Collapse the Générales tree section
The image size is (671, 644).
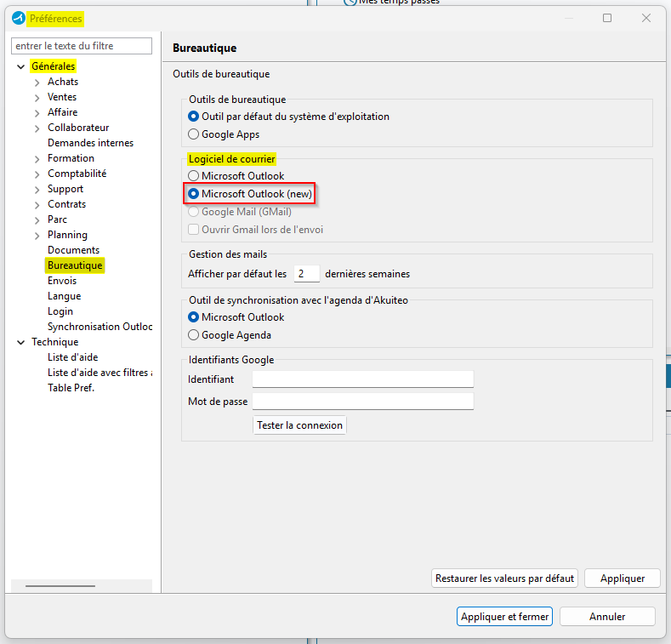[21, 66]
